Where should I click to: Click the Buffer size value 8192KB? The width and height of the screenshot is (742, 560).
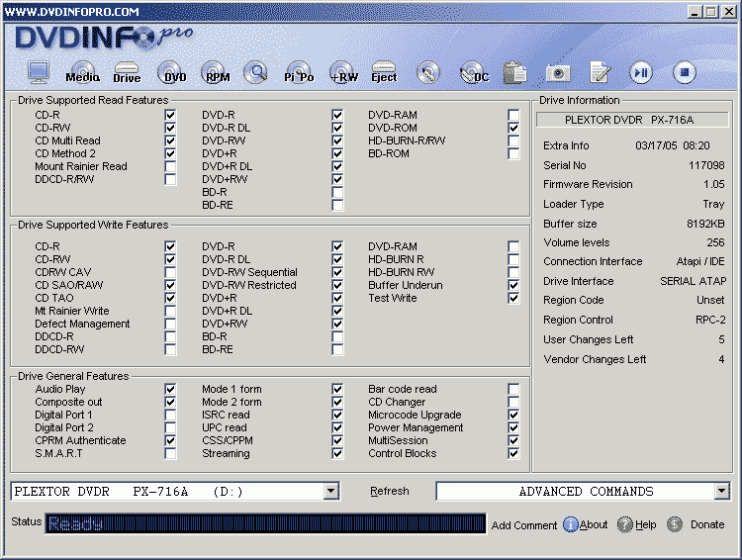[705, 224]
